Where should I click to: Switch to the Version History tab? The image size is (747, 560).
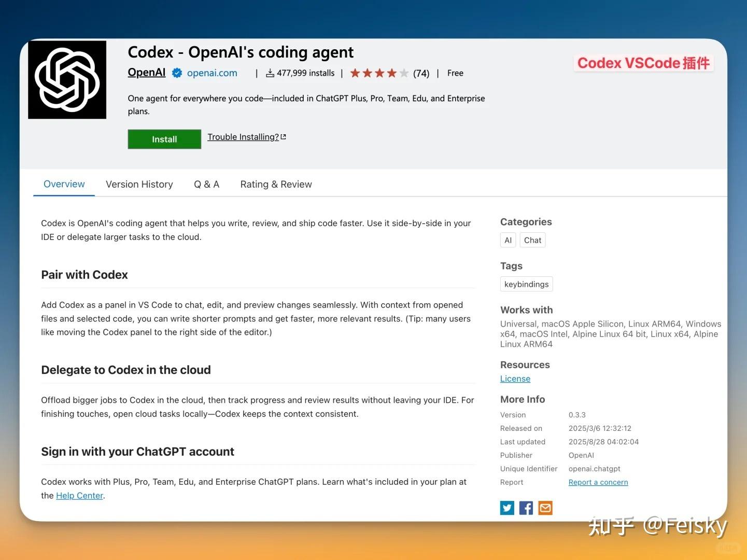point(139,184)
